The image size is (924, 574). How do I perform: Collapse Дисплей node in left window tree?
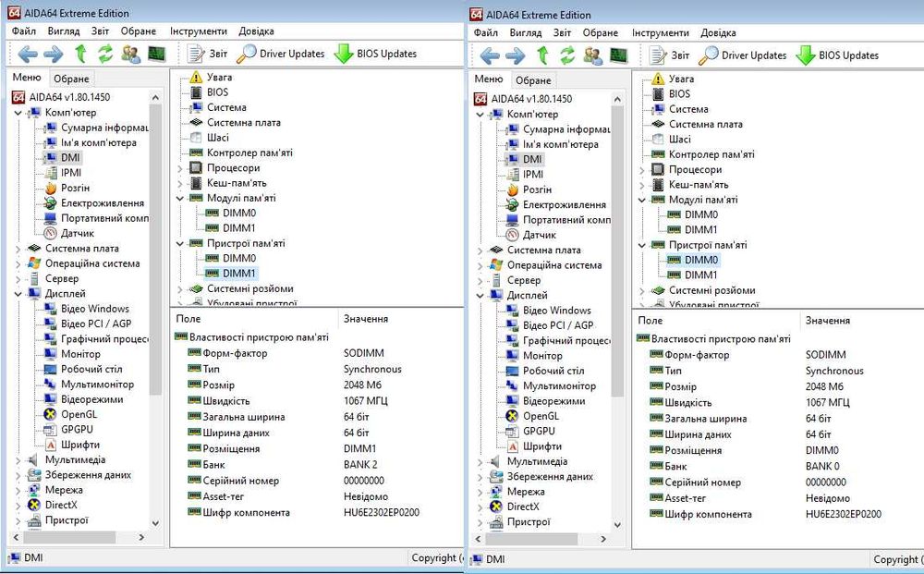[18, 294]
